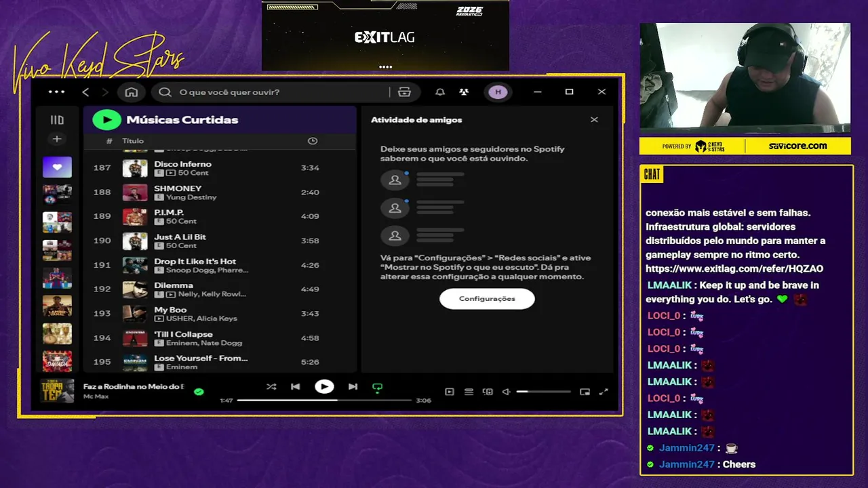Click the Título column header
This screenshot has width=868, height=488.
(133, 141)
